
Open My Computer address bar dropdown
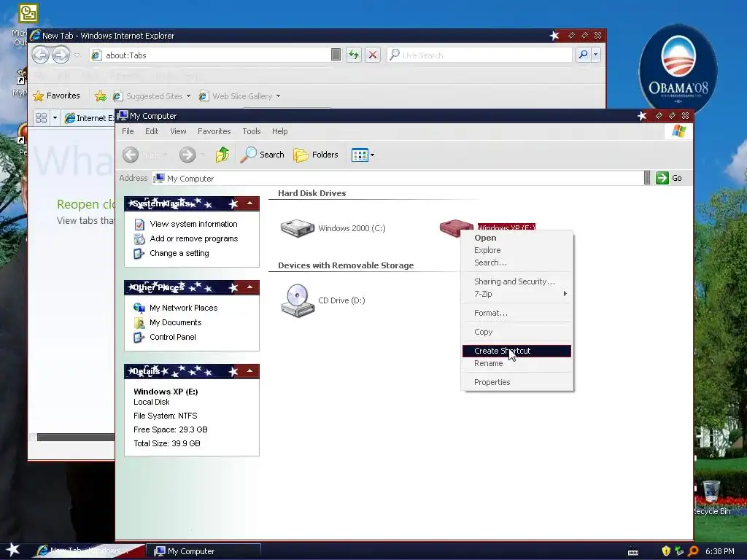coord(646,178)
